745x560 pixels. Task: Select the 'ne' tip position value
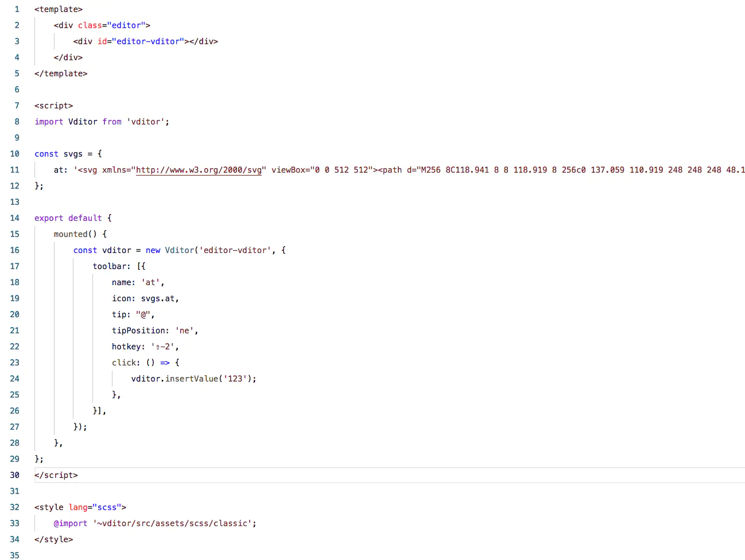coord(185,330)
